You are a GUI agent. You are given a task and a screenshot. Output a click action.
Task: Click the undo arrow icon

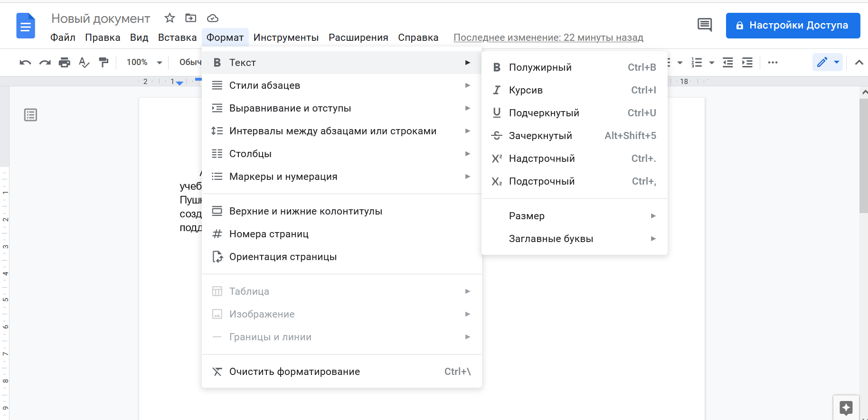coord(25,62)
